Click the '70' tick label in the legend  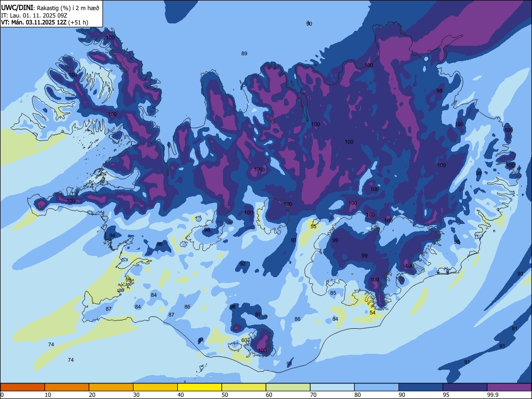313,395
